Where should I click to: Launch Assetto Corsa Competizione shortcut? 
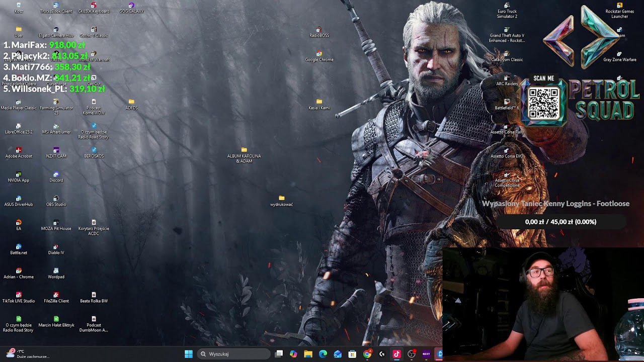point(507,179)
